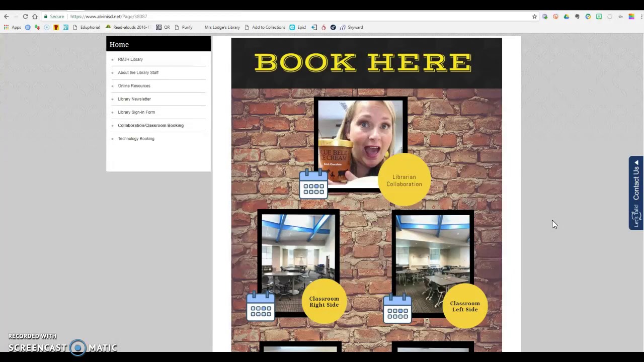Reload the page with the refresh icon

[x=25, y=17]
